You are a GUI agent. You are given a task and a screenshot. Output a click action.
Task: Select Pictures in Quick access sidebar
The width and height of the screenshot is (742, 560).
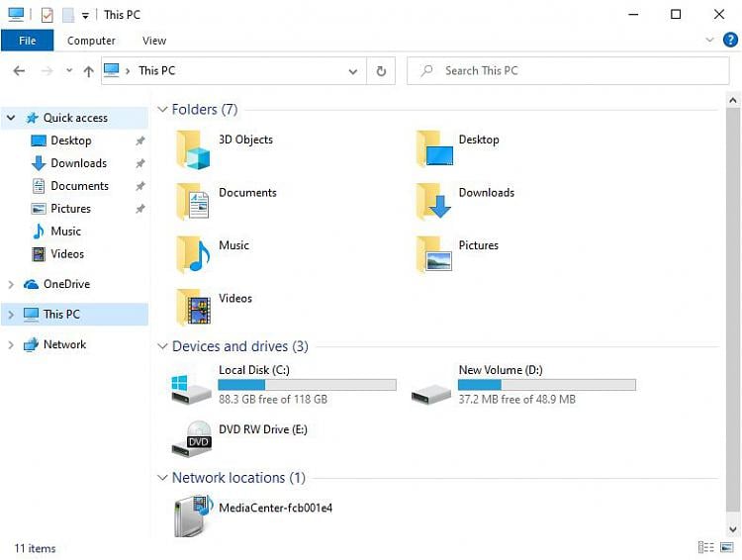coord(70,209)
